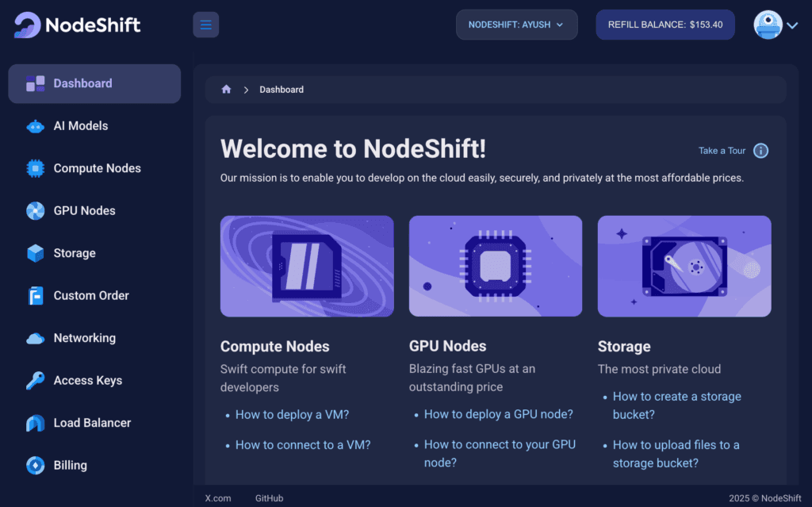This screenshot has height=507, width=812.
Task: Click the 'The most private cloud' text
Action: tap(659, 369)
